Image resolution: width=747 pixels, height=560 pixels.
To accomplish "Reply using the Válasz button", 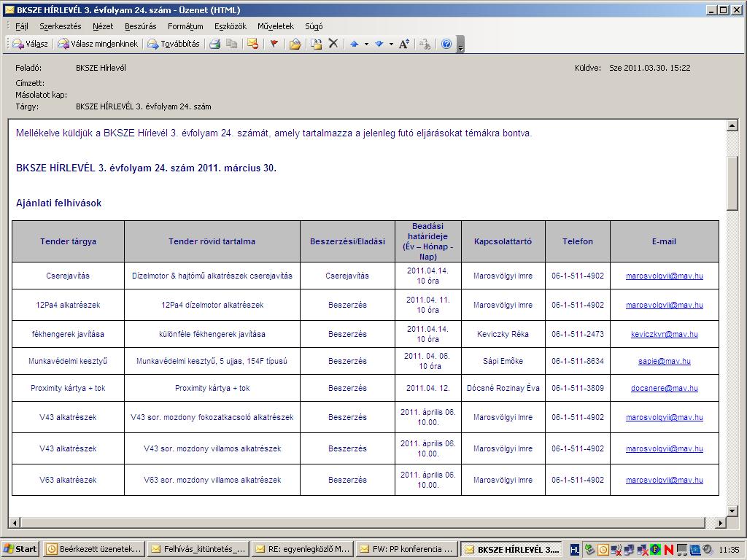I will point(31,44).
